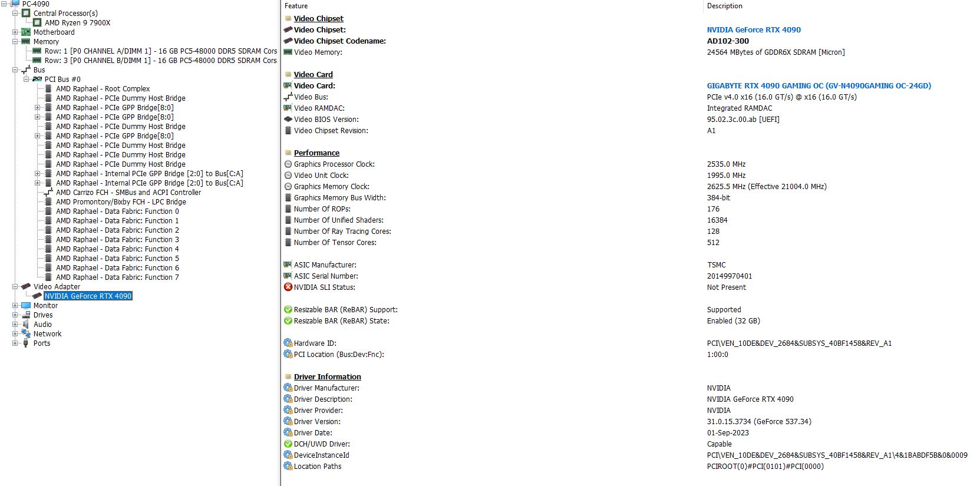
Task: Select AMD Ryzen 9 7900X tree item
Action: [77, 22]
